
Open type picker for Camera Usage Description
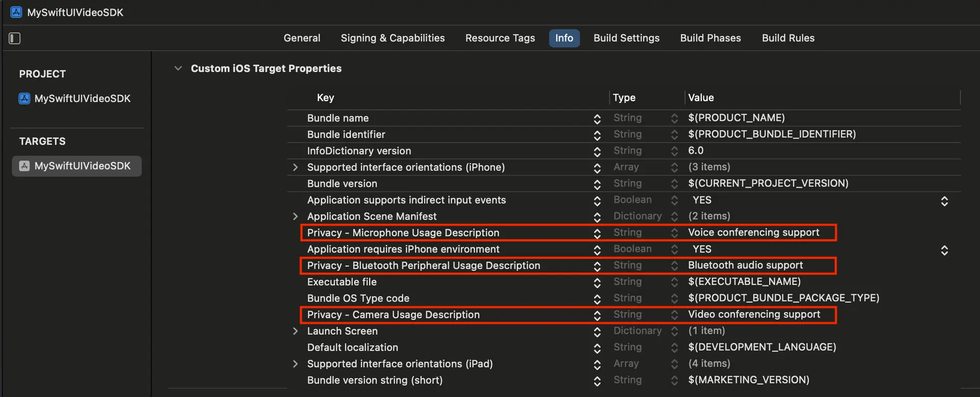pyautogui.click(x=674, y=315)
